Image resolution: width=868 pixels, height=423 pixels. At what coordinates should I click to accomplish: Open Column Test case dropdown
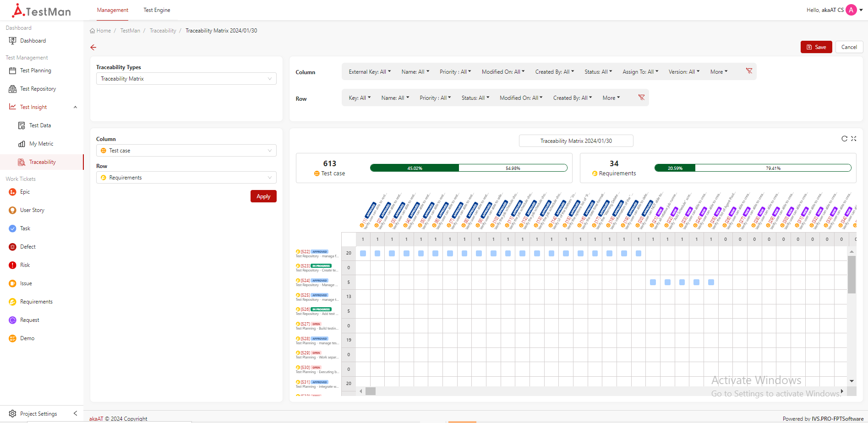click(186, 151)
